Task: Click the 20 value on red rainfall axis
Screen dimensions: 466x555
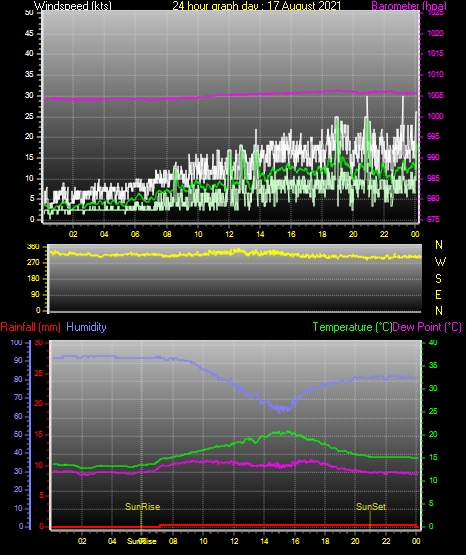Action: 38,403
